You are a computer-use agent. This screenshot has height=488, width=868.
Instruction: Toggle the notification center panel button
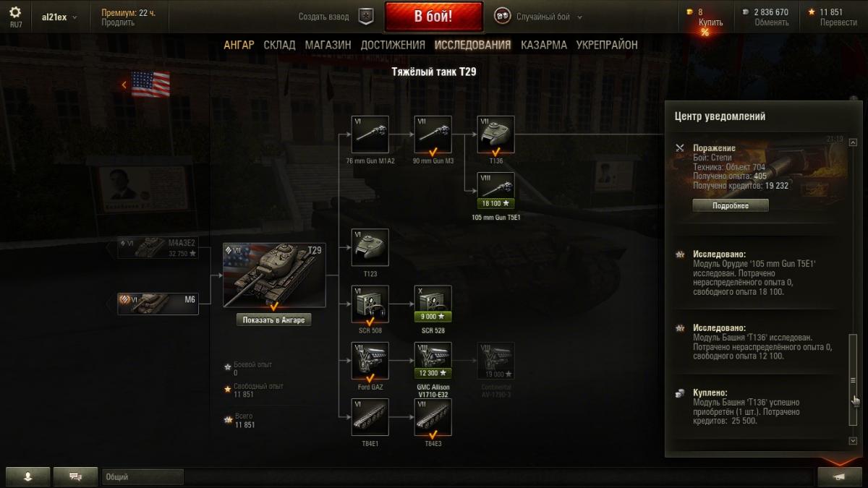pos(839,476)
